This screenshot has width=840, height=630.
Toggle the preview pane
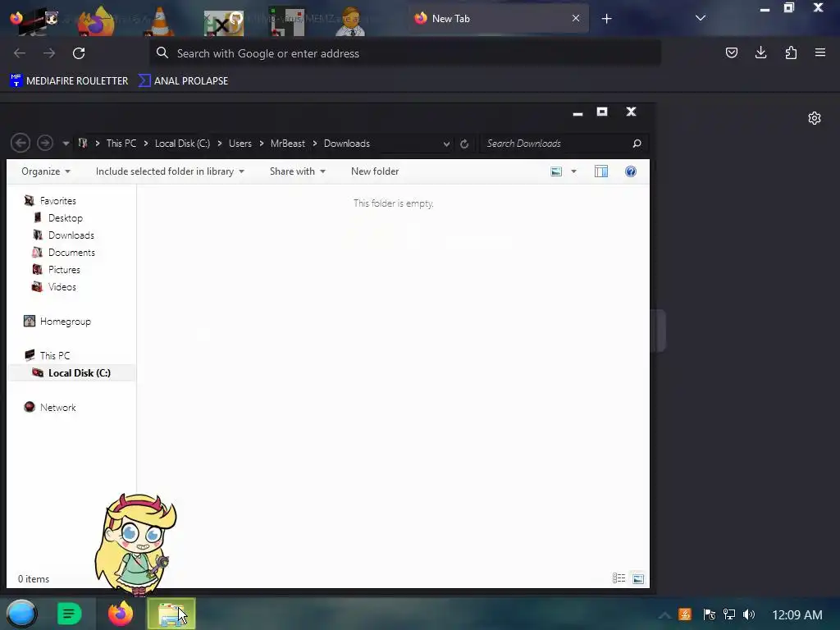(x=601, y=171)
